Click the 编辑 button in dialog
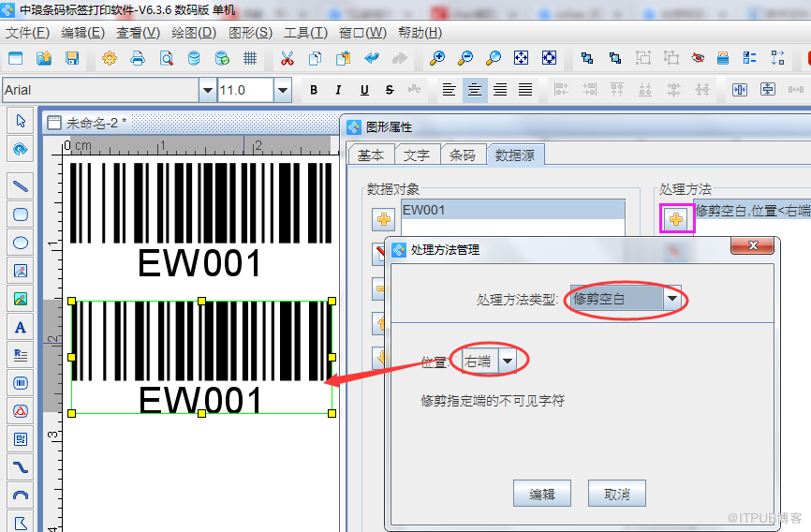The width and height of the screenshot is (811, 532). point(542,494)
